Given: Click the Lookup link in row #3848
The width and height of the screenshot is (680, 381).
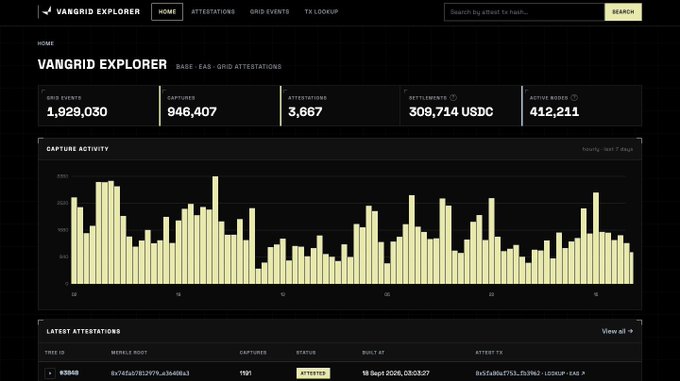Looking at the screenshot, I should click(555, 373).
